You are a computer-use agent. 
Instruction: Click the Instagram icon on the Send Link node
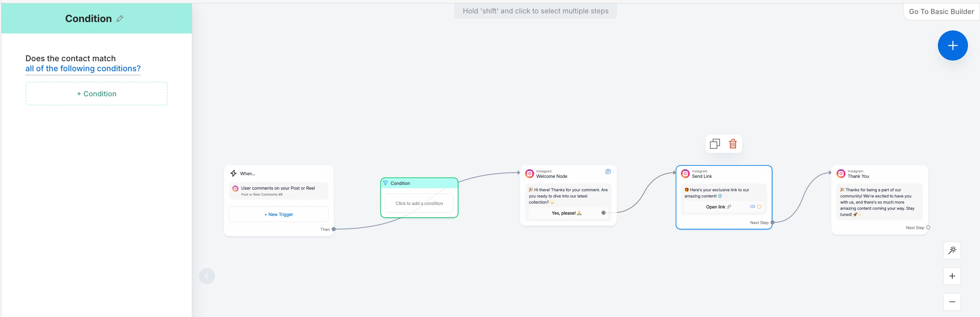coord(685,174)
